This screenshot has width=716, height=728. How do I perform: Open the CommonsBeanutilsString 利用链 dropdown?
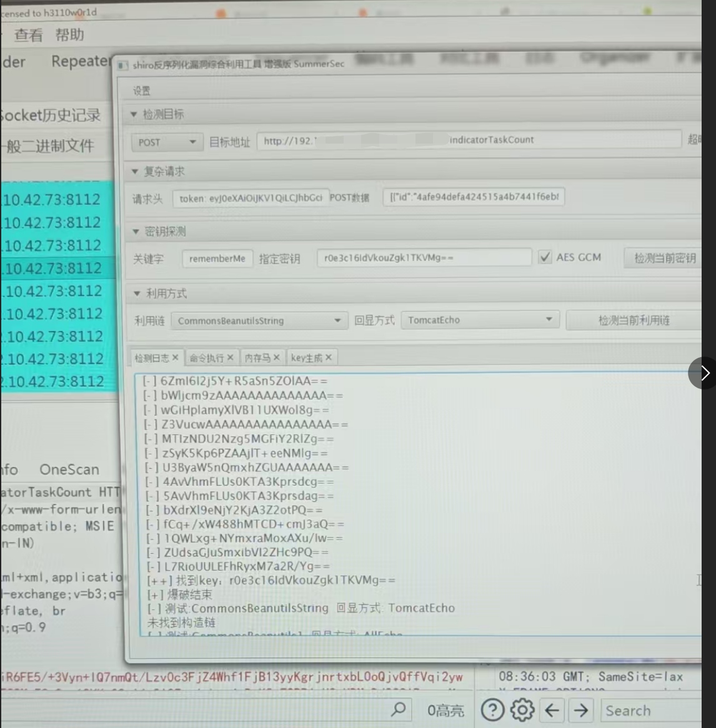[259, 321]
